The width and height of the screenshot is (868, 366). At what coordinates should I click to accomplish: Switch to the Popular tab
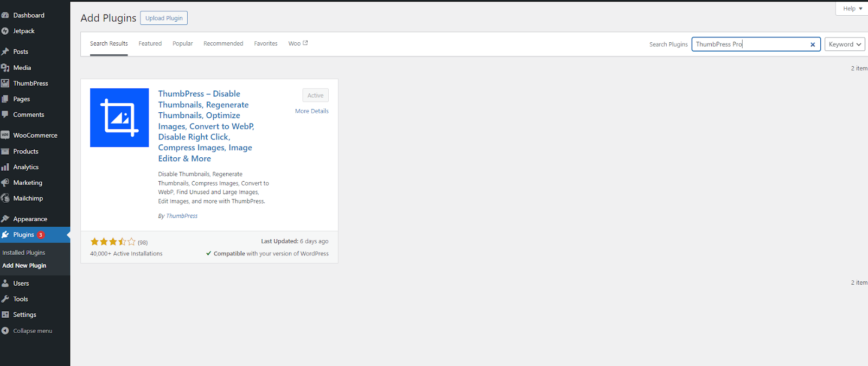183,44
